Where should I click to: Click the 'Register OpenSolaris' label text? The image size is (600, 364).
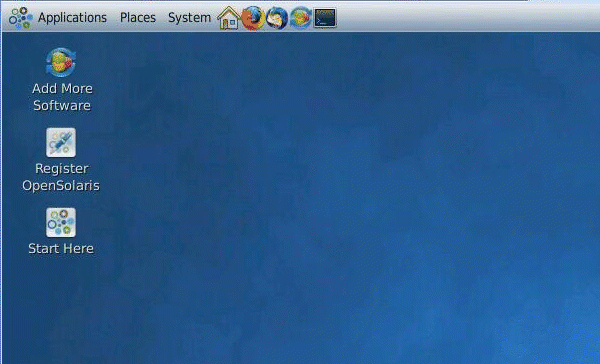click(61, 177)
